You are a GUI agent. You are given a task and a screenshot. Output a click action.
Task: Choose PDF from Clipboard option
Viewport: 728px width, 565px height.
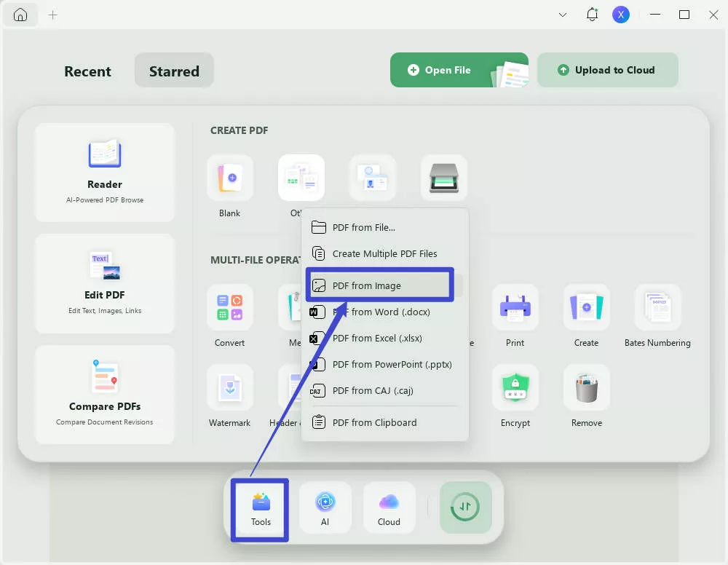pos(373,422)
